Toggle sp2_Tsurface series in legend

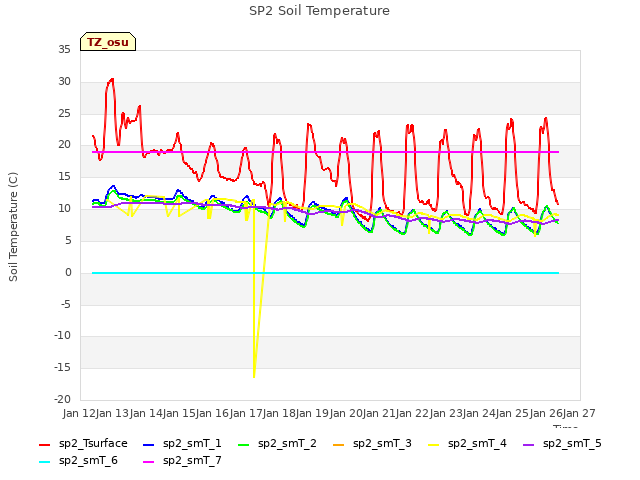click(83, 444)
